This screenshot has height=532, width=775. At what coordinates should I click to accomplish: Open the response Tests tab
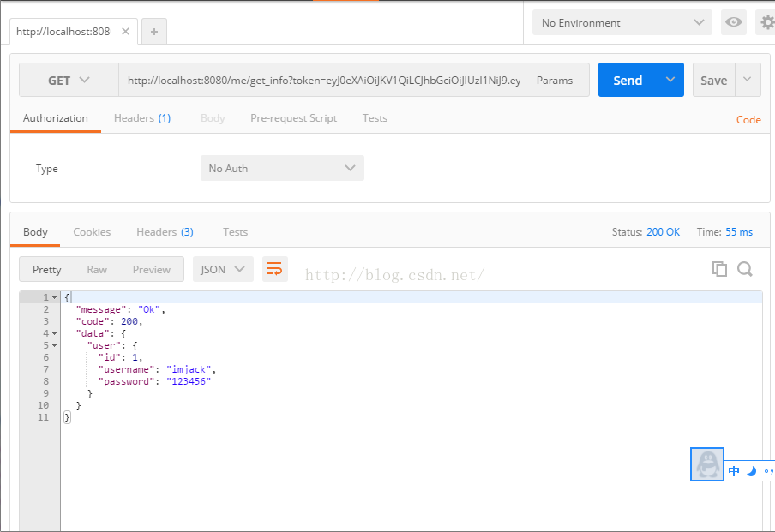[235, 231]
